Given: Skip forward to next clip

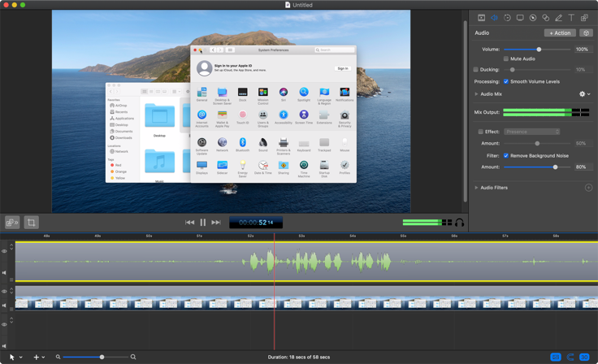Looking at the screenshot, I should [216, 223].
